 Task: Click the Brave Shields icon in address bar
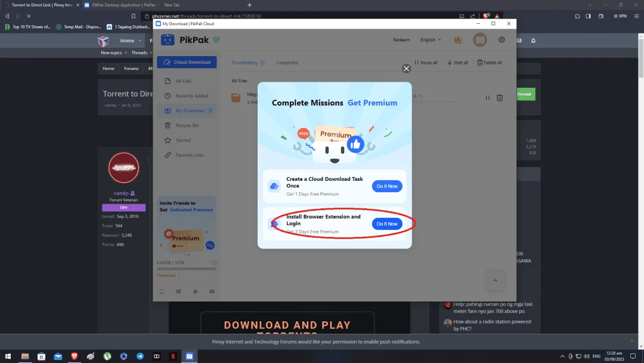[x=486, y=16]
